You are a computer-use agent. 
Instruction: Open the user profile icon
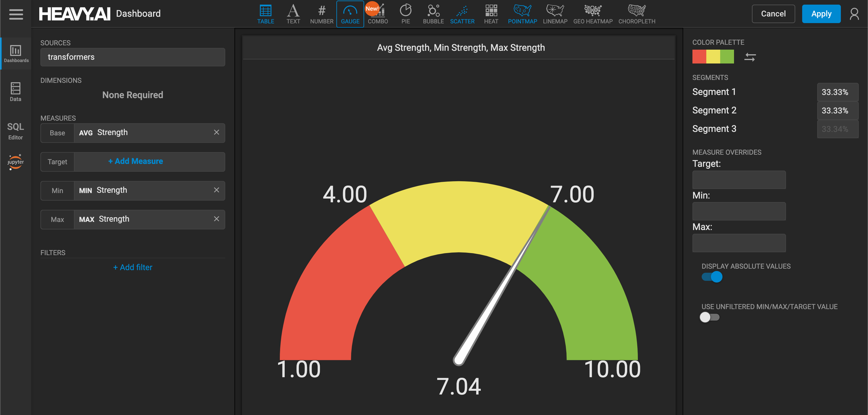854,14
